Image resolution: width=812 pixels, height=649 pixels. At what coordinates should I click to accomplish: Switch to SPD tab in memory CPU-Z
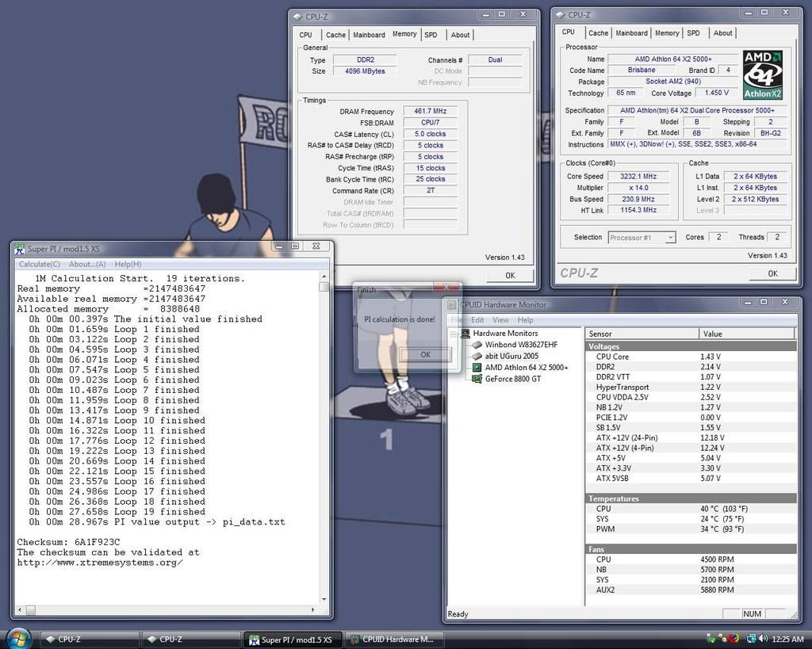tap(431, 35)
